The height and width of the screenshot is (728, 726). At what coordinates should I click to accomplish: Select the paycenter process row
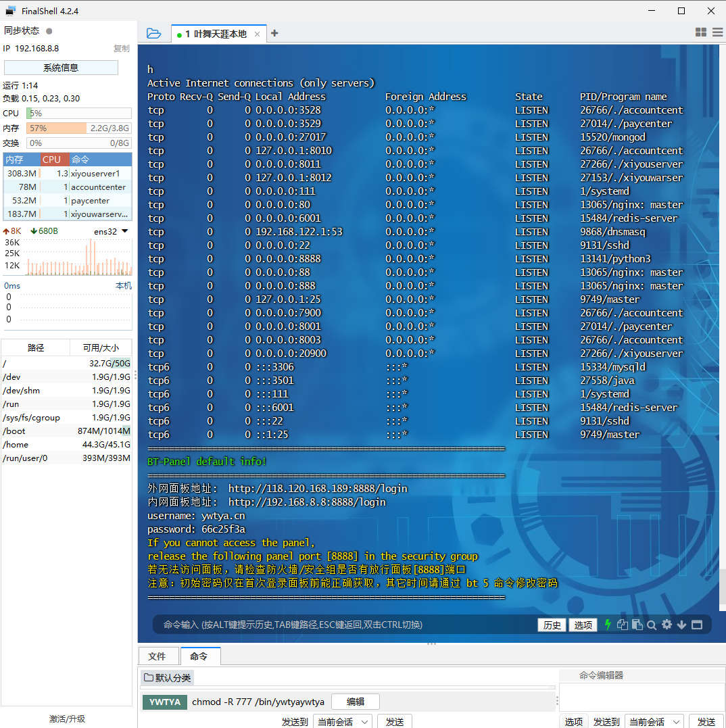point(68,201)
